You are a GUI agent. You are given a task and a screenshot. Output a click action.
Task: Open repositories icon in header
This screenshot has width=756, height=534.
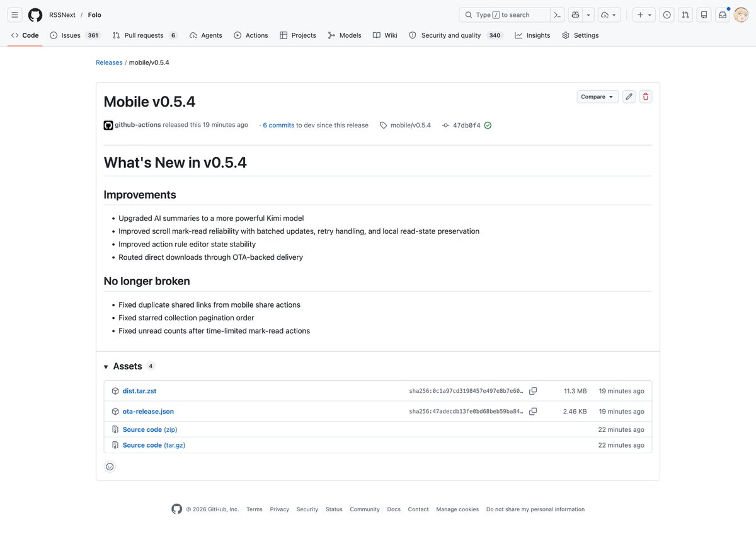[x=704, y=15]
